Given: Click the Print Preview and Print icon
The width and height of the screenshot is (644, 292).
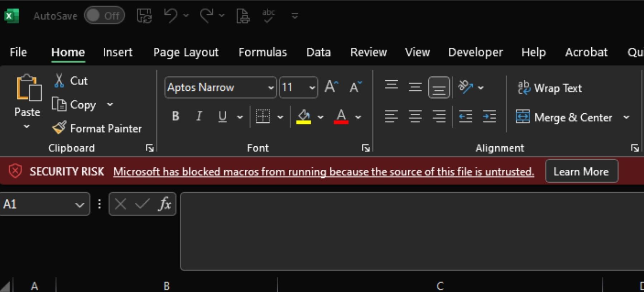Looking at the screenshot, I should [243, 16].
